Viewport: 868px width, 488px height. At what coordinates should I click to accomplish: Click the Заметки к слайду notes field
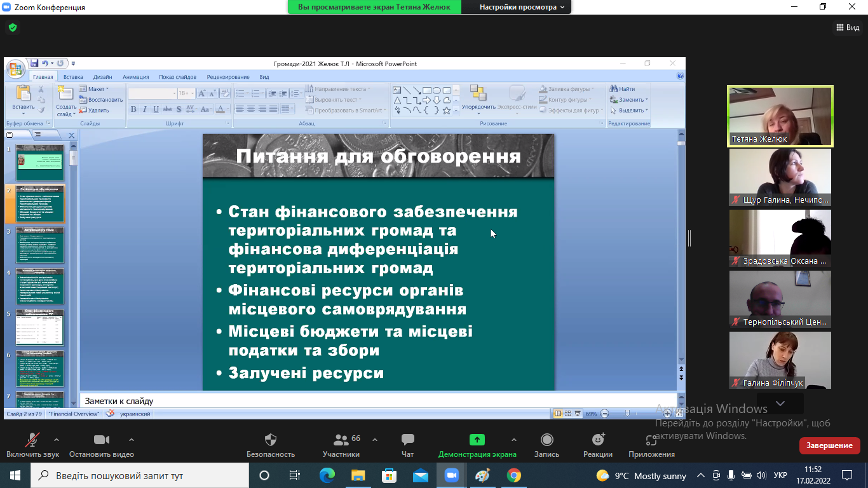[x=379, y=401]
